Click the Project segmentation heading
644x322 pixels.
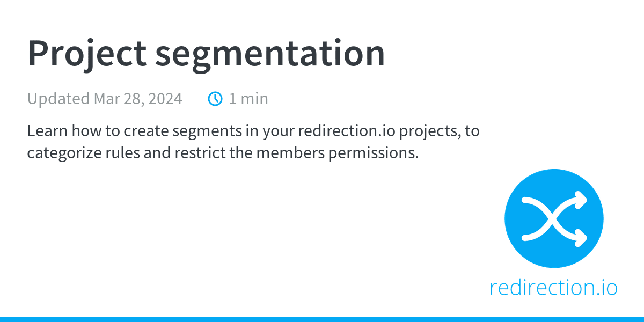click(207, 54)
